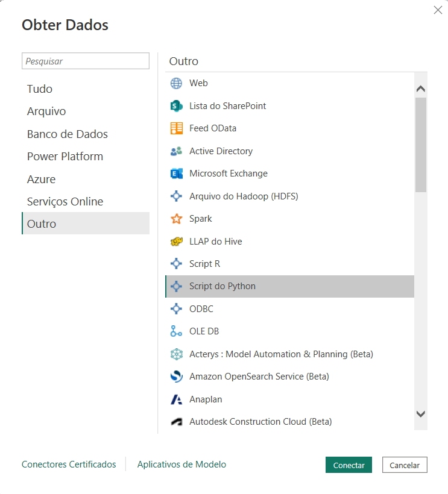Image resolution: width=448 pixels, height=494 pixels.
Task: Select the Web connector text
Action: pyautogui.click(x=198, y=83)
